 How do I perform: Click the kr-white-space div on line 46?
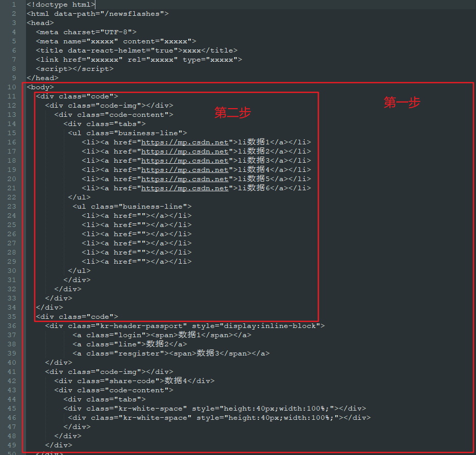pos(219,418)
